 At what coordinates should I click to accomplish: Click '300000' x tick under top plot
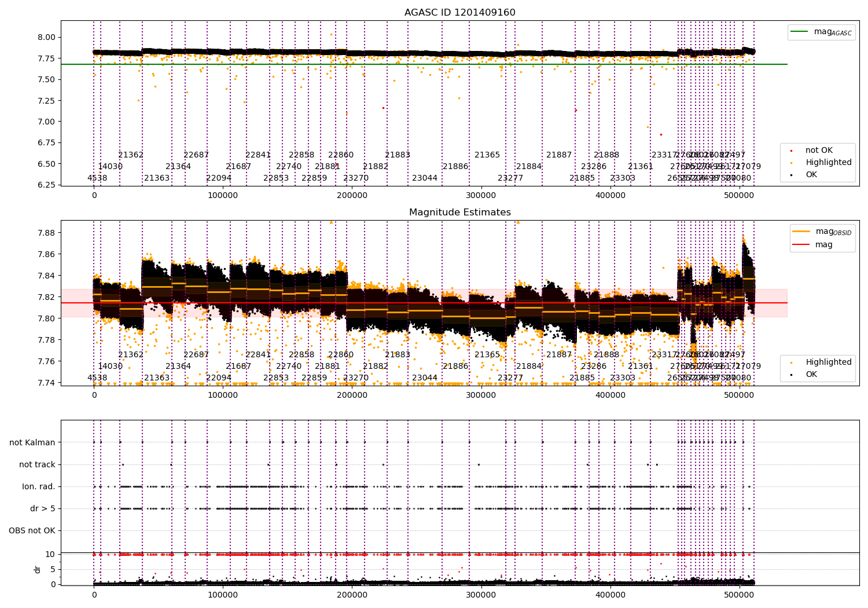point(481,196)
